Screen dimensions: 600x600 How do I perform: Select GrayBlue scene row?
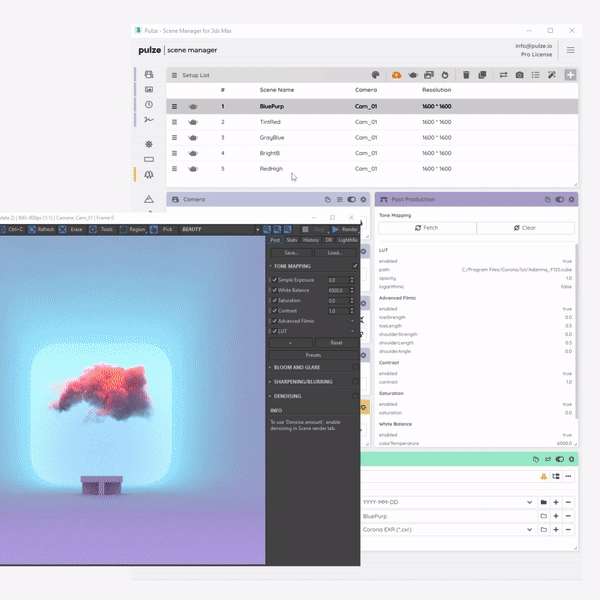[x=372, y=138]
